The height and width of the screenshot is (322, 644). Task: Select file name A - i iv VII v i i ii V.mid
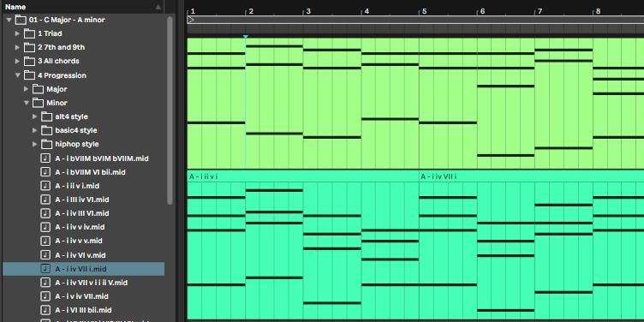[91, 283]
